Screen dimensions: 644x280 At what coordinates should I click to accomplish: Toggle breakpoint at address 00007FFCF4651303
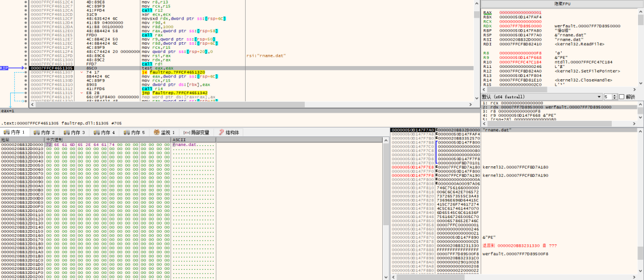[26, 64]
